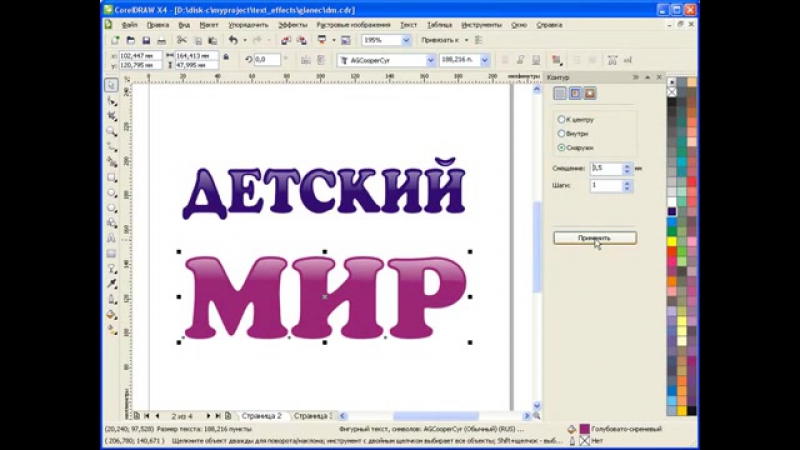
Task: Click the Cut scissors icon
Action: click(x=182, y=40)
